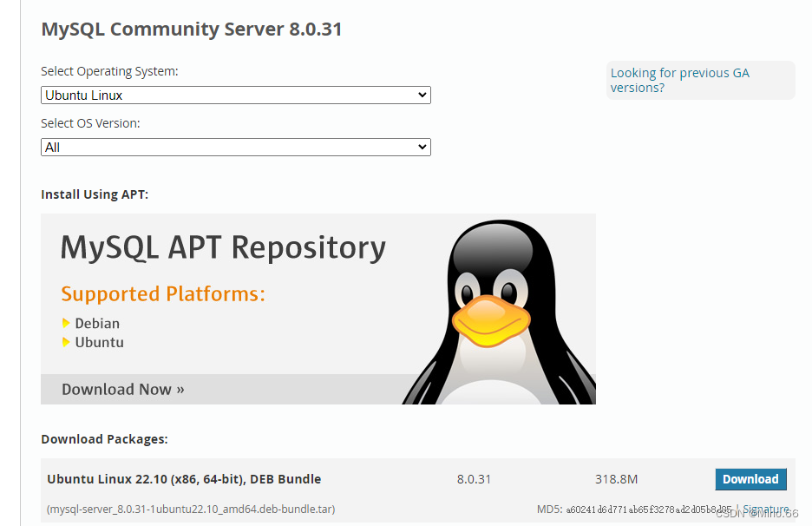Screen dimensions: 812x526
Task: Click Debian in Supported Platforms list
Action: [97, 324]
